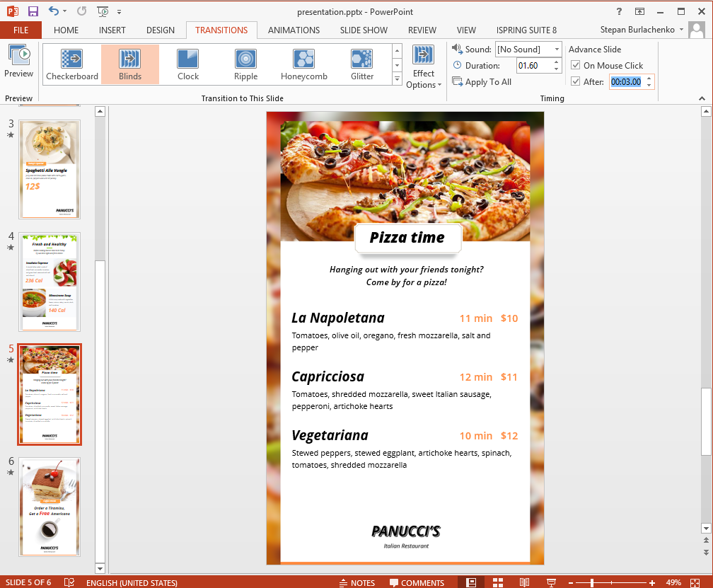Select the Checkerboard transition
This screenshot has height=588, width=713.
pyautogui.click(x=72, y=64)
